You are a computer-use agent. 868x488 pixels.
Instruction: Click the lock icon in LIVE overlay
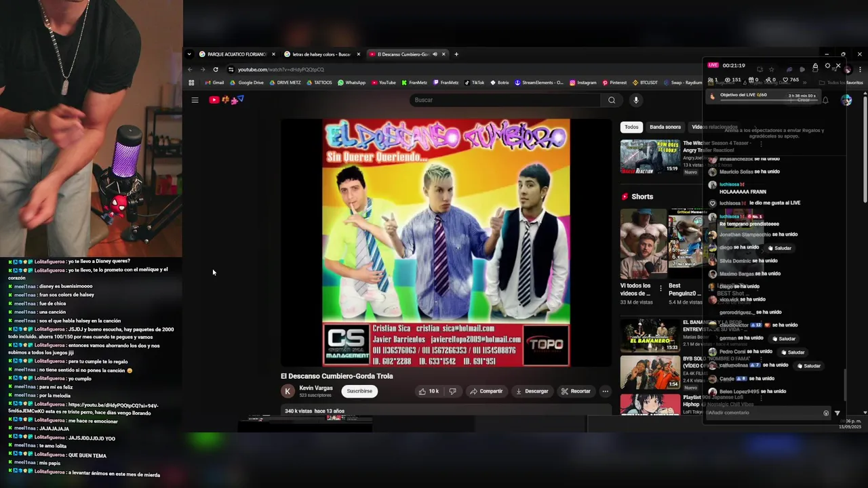pos(815,67)
